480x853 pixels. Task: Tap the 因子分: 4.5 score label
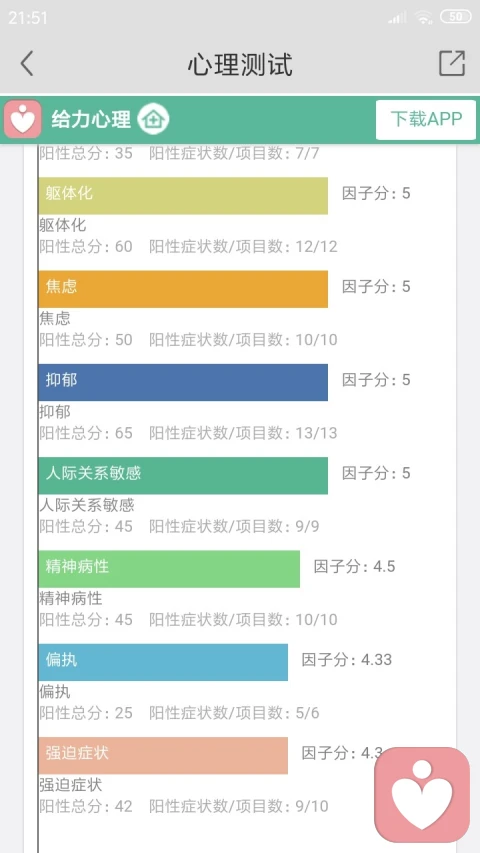[354, 567]
